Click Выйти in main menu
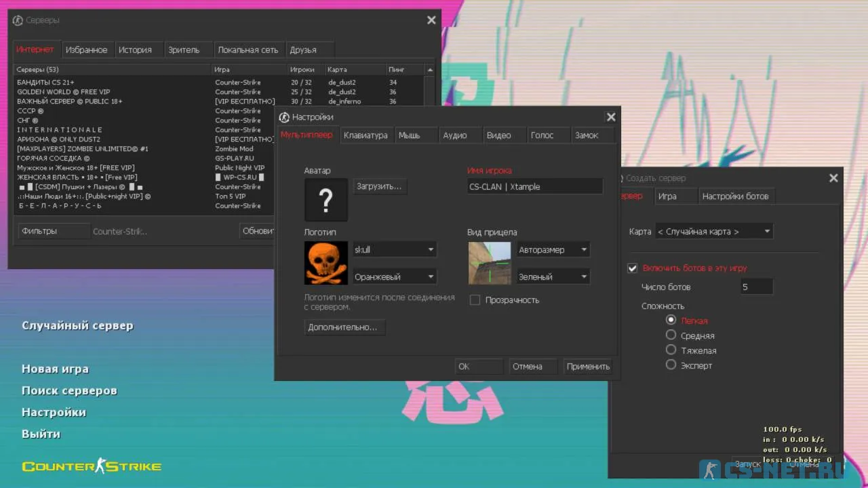The image size is (868, 488). [x=41, y=434]
